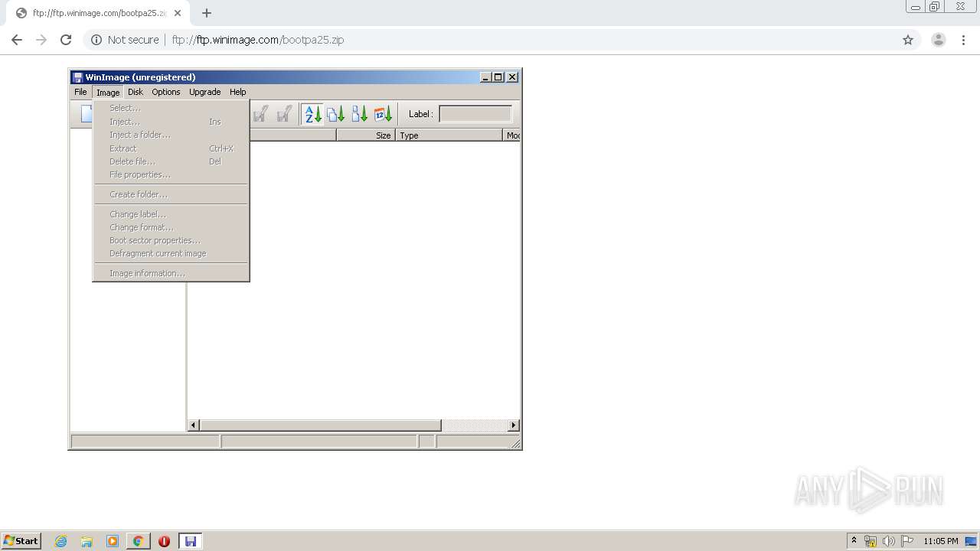This screenshot has height=551, width=980.
Task: Open Internet Explorer from taskbar
Action: (x=61, y=541)
